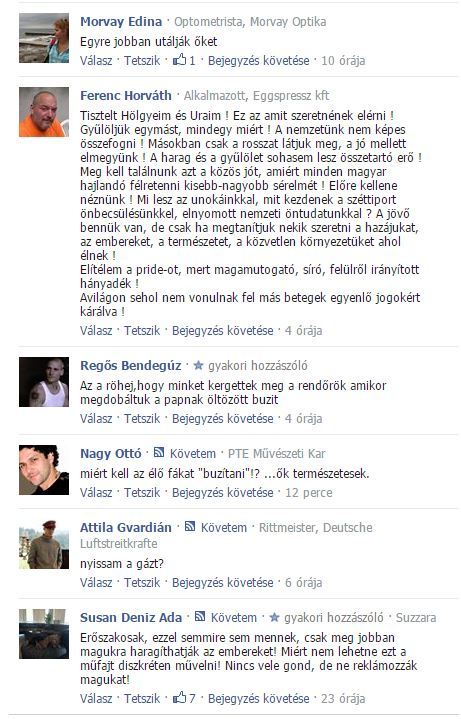This screenshot has height=719, width=461.
Task: Open Morvay Edina's profile name link
Action: (x=121, y=22)
